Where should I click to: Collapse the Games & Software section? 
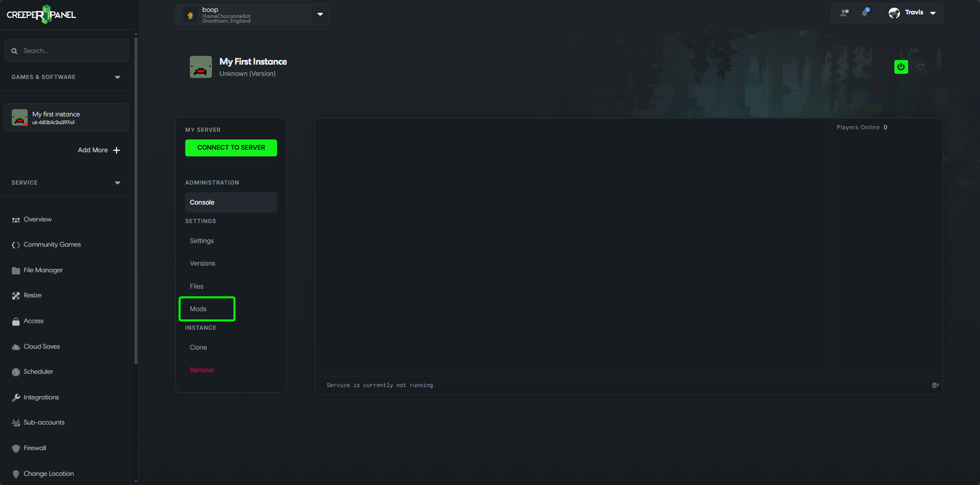pyautogui.click(x=117, y=77)
